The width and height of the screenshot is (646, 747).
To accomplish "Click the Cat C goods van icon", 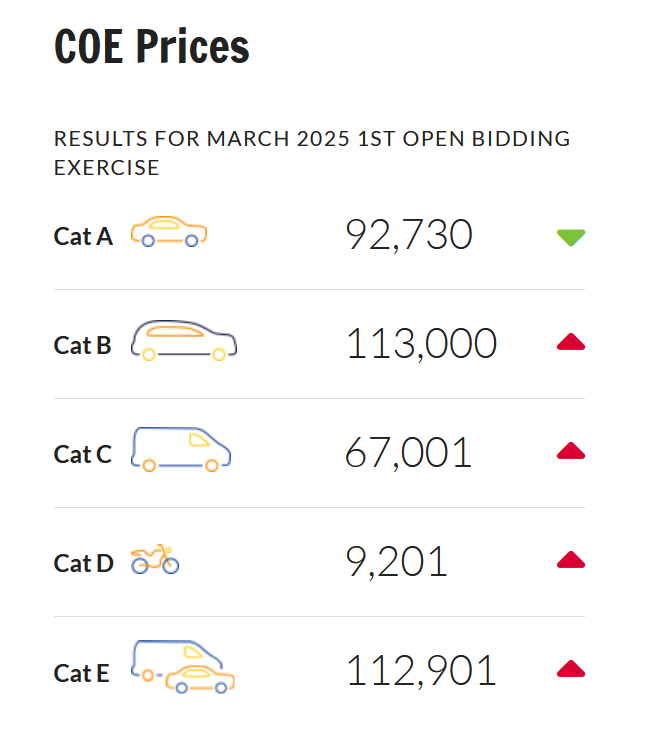I will click(181, 449).
